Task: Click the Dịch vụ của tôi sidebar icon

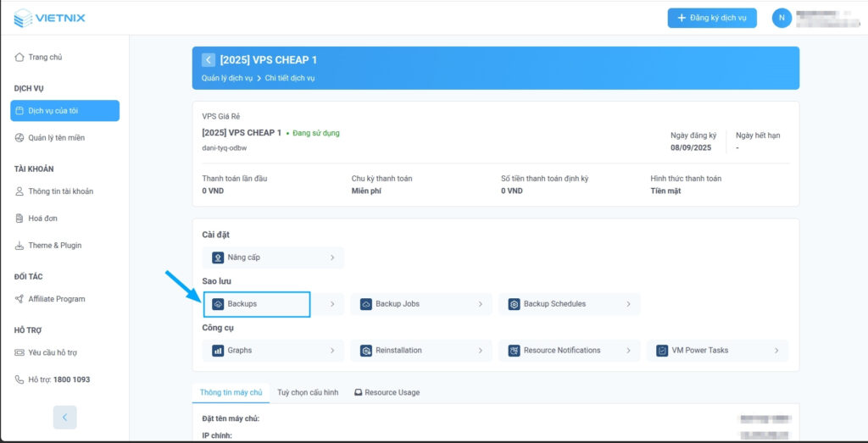Action: (x=19, y=111)
